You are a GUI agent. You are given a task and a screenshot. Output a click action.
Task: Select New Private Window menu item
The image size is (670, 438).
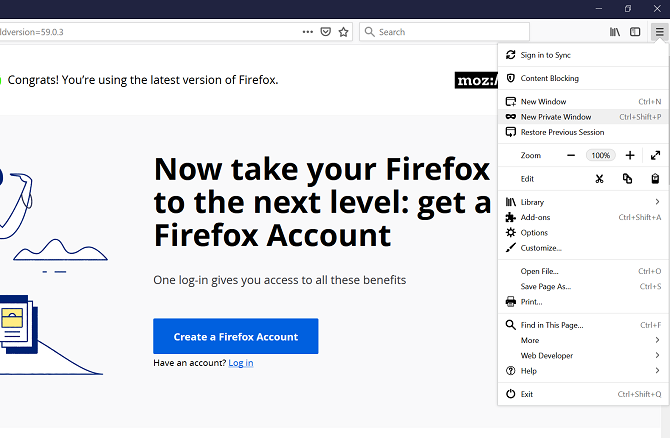point(583,117)
